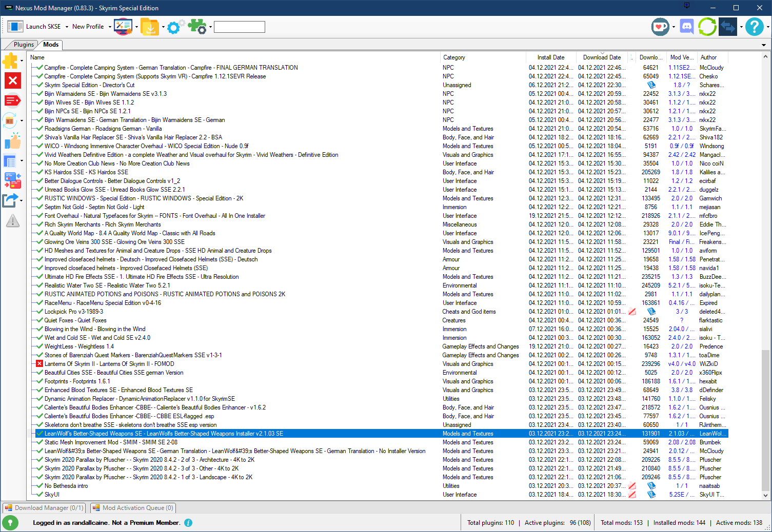
Task: Open the Launch SKSE dropdown arrow
Action: tap(66, 27)
